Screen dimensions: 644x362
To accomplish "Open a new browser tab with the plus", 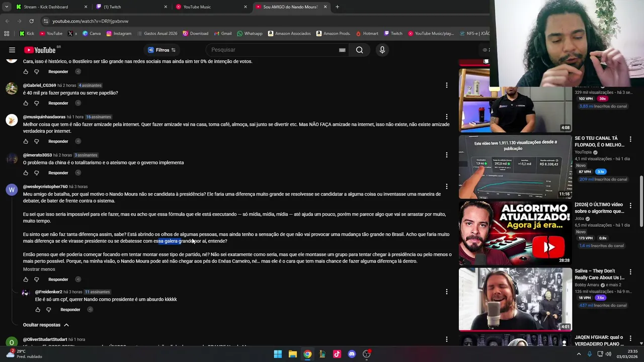I will 337,7.
